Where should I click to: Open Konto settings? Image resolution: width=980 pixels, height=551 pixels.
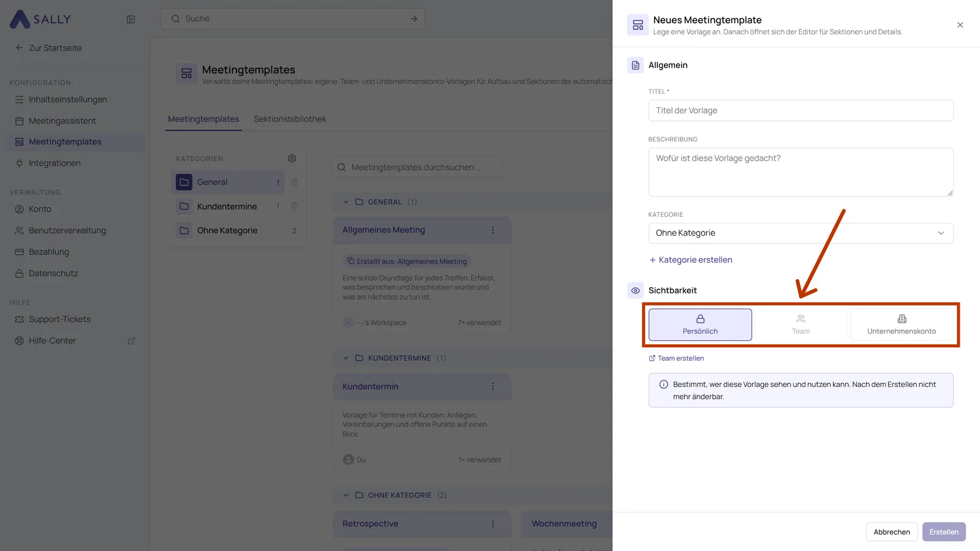[x=75, y=209]
